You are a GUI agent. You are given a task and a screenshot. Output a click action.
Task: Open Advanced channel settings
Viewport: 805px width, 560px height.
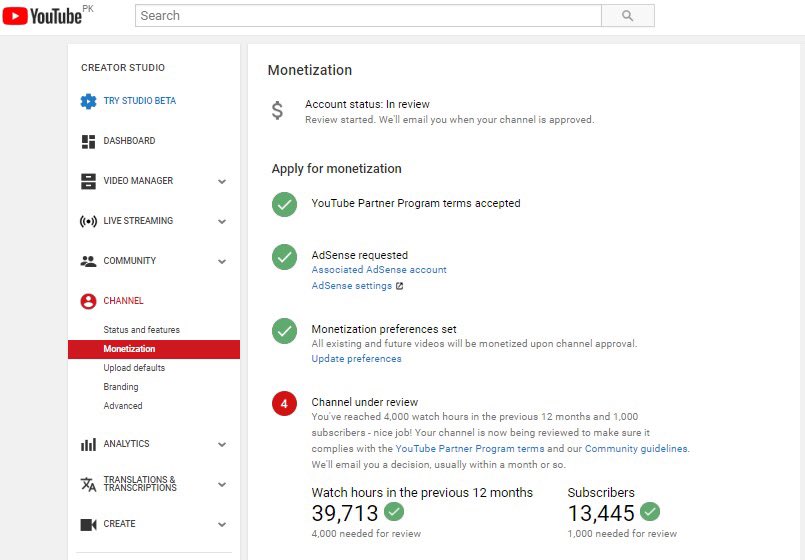(123, 405)
